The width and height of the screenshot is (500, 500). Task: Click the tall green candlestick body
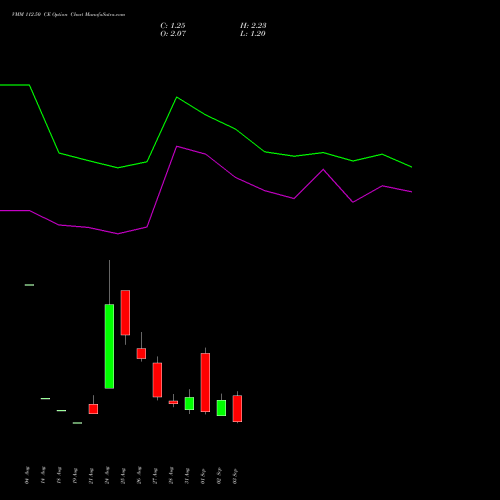click(109, 346)
